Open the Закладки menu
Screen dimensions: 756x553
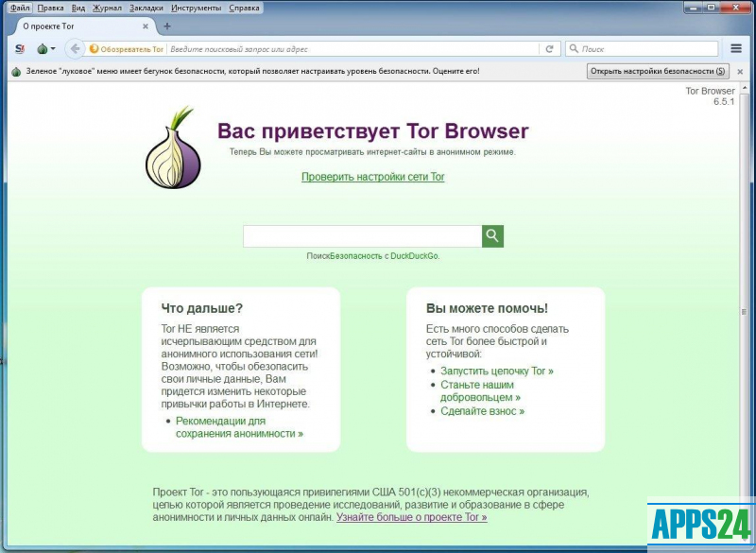[146, 8]
